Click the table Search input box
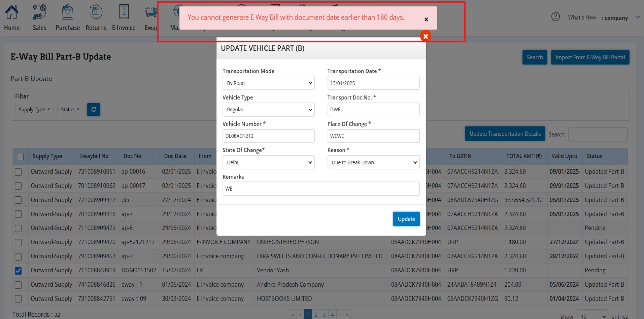 [x=598, y=134]
